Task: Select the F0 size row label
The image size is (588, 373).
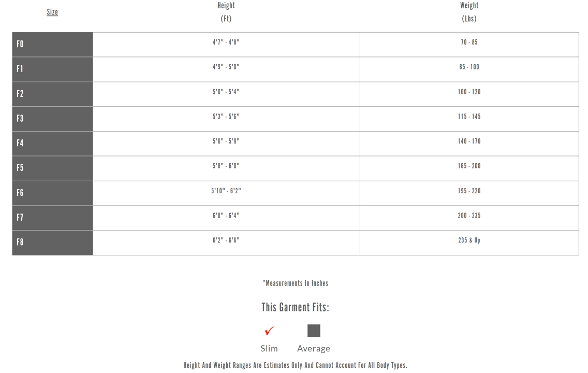Action: coord(20,45)
